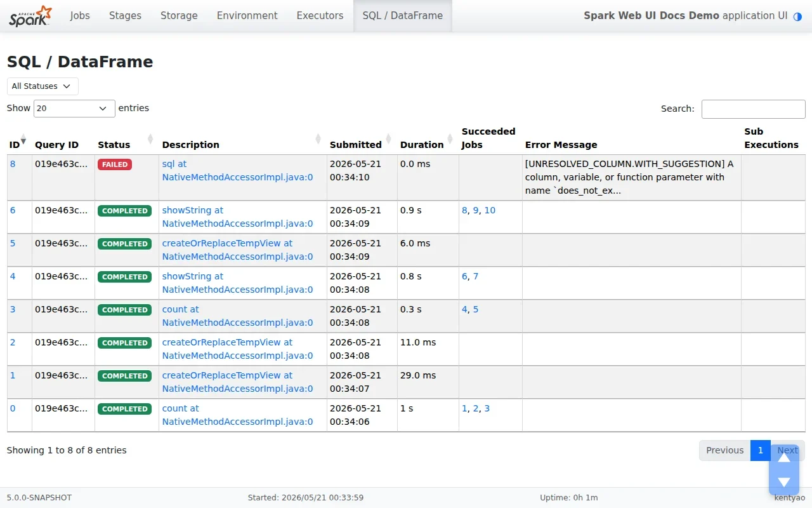Open query ID 3 link

pyautogui.click(x=13, y=309)
